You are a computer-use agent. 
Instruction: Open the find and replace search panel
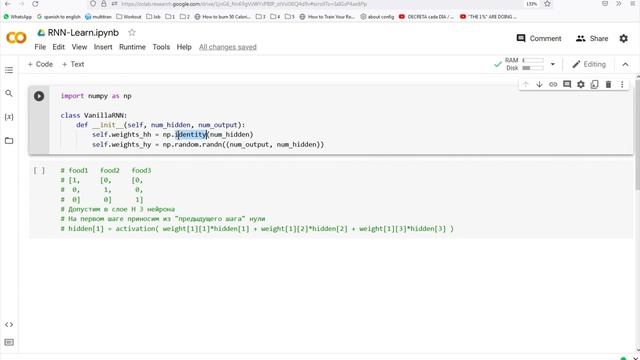click(9, 93)
